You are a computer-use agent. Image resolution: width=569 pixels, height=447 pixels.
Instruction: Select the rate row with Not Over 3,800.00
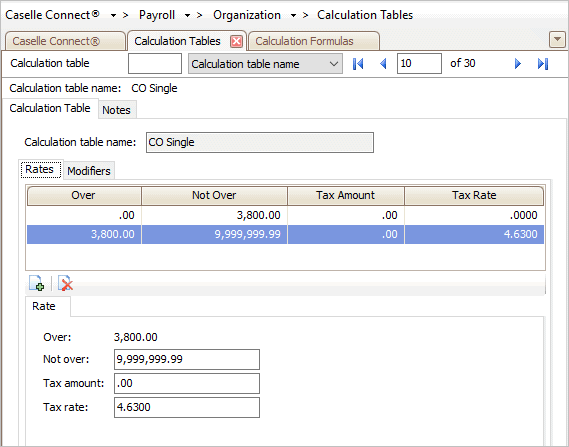tap(285, 216)
